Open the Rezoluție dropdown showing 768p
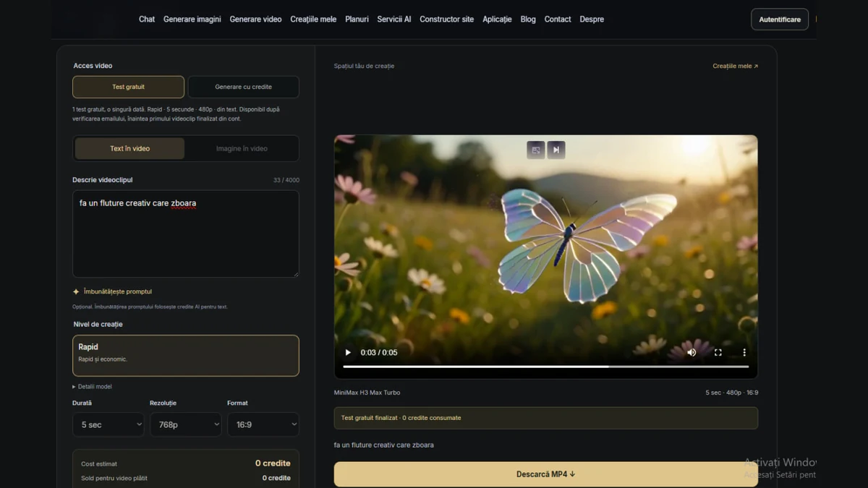Screen dimensions: 868x488 point(186,424)
